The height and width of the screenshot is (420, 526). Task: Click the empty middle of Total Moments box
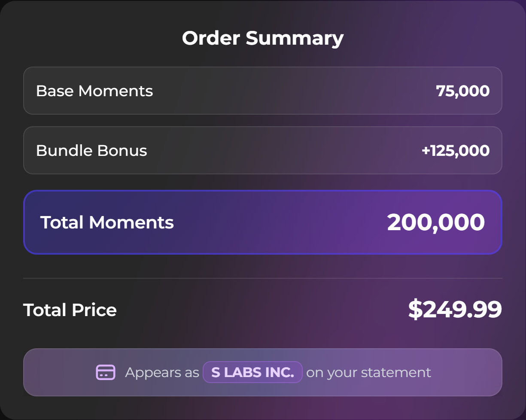279,222
